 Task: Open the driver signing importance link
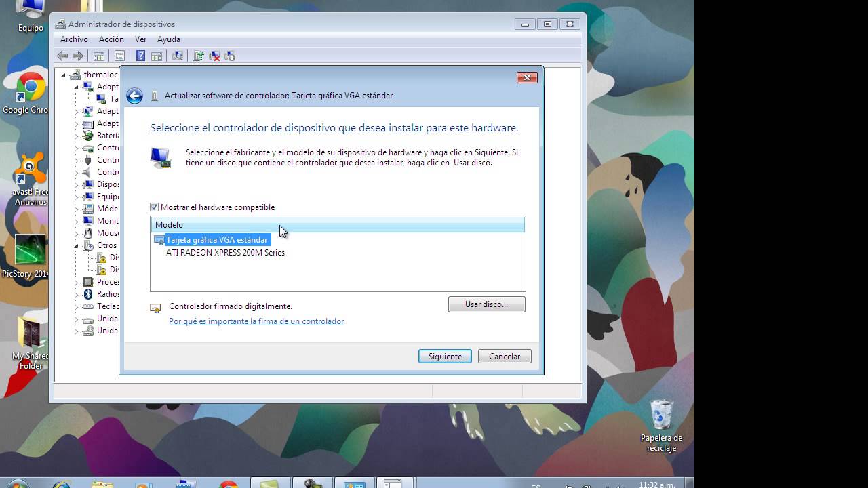[x=256, y=321]
